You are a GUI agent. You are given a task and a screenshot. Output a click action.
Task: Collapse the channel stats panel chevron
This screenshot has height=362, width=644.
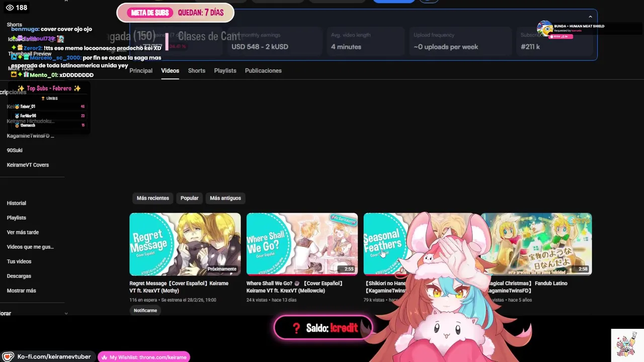591,17
